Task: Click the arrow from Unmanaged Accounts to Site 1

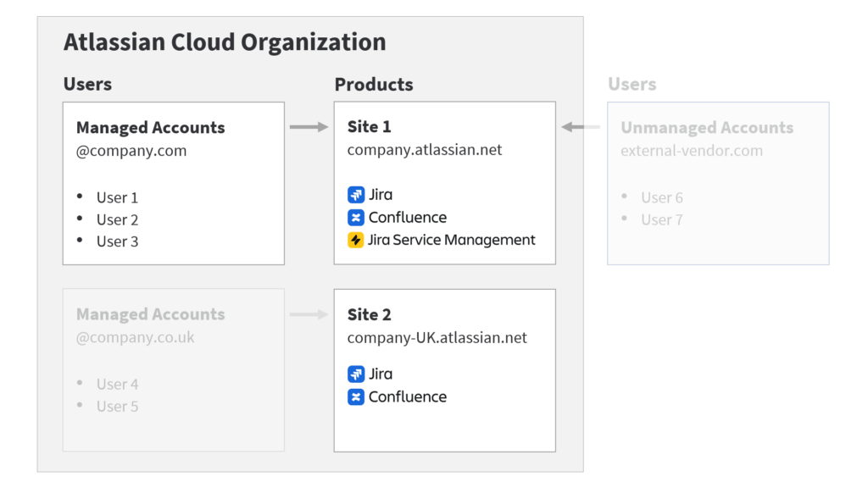Action: (x=581, y=127)
